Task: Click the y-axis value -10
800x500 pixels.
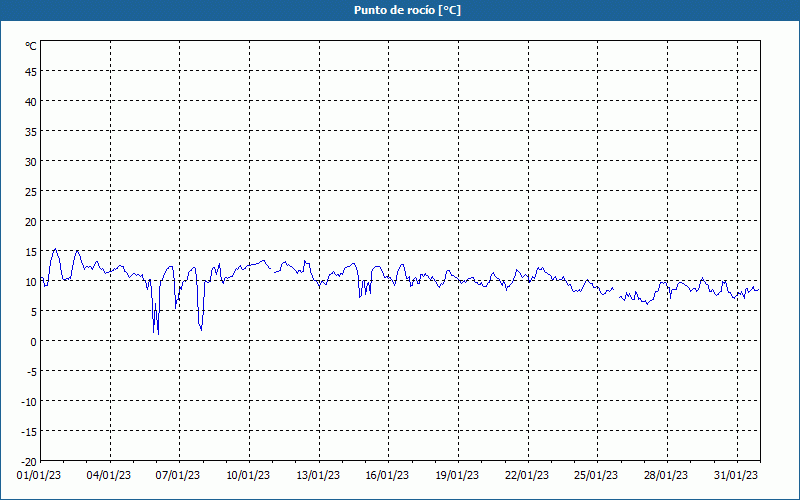Action: point(29,402)
